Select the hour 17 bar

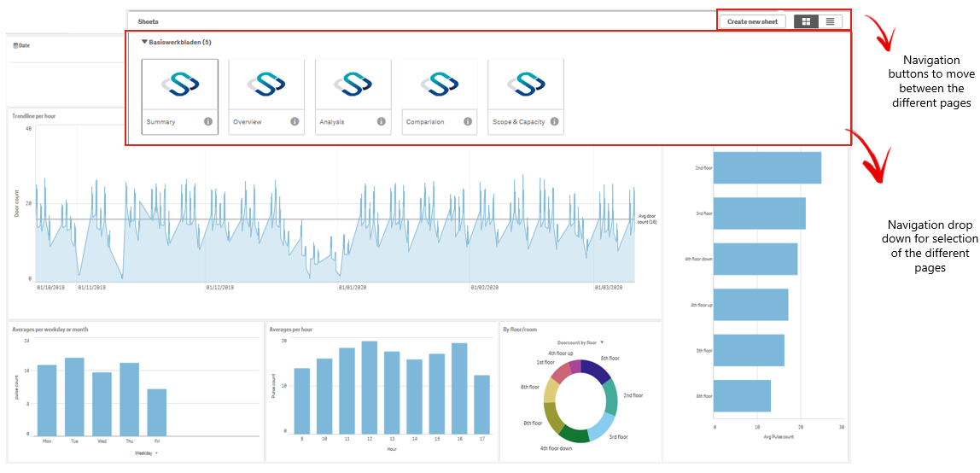pyautogui.click(x=481, y=404)
